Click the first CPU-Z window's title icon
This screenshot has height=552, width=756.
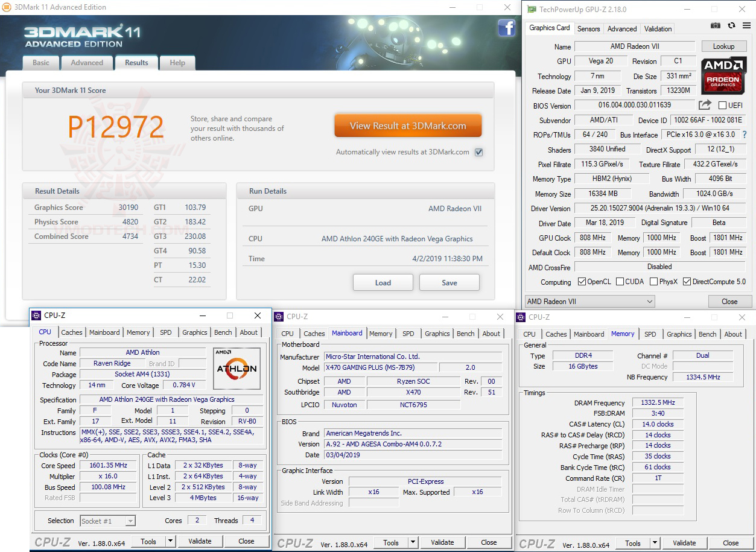(x=36, y=316)
